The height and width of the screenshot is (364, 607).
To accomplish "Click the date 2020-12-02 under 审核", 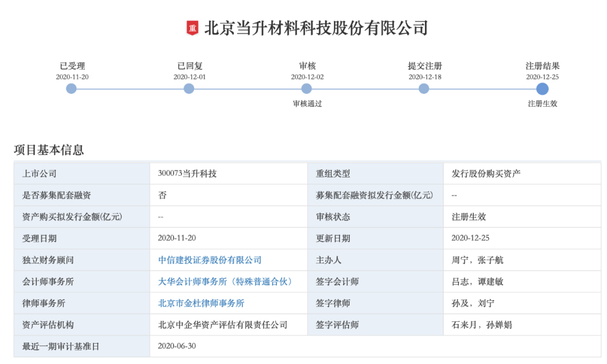I will coord(307,77).
